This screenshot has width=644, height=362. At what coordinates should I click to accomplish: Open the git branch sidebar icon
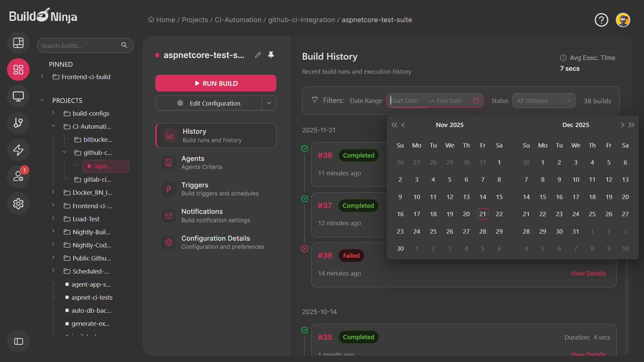(18, 123)
